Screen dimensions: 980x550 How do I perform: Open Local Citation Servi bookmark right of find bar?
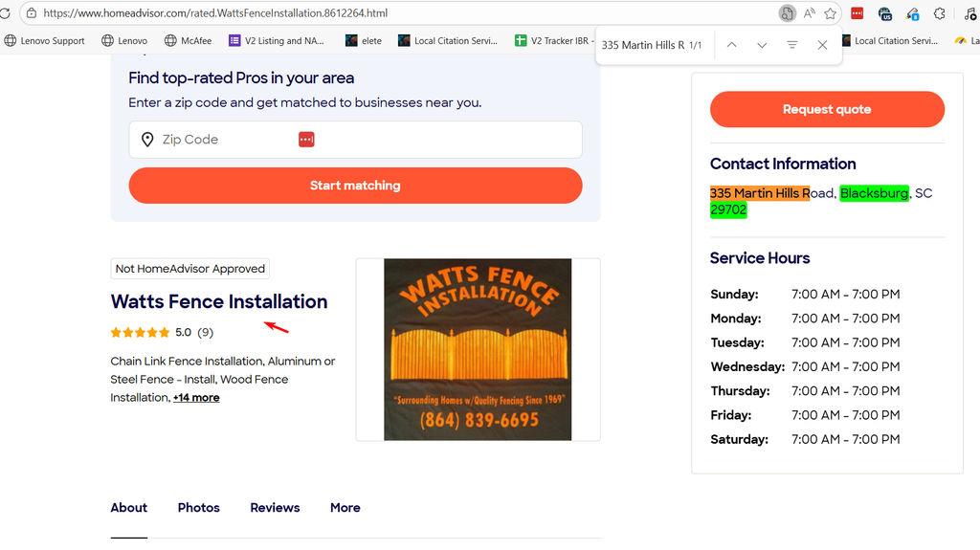890,40
